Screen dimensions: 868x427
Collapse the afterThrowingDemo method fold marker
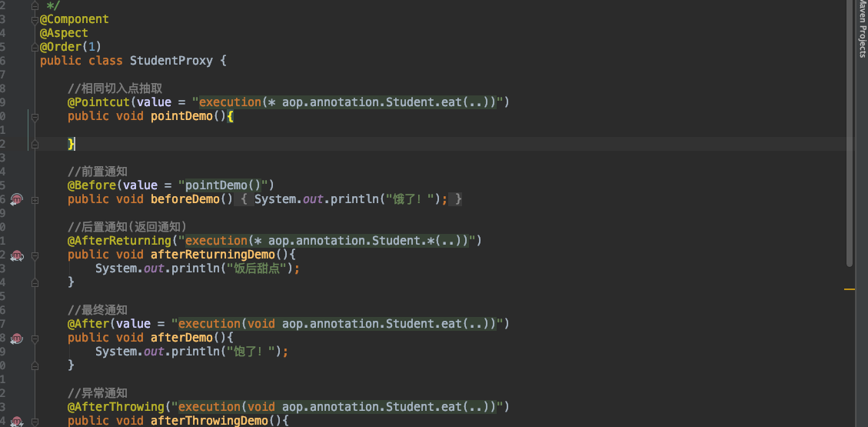click(35, 422)
